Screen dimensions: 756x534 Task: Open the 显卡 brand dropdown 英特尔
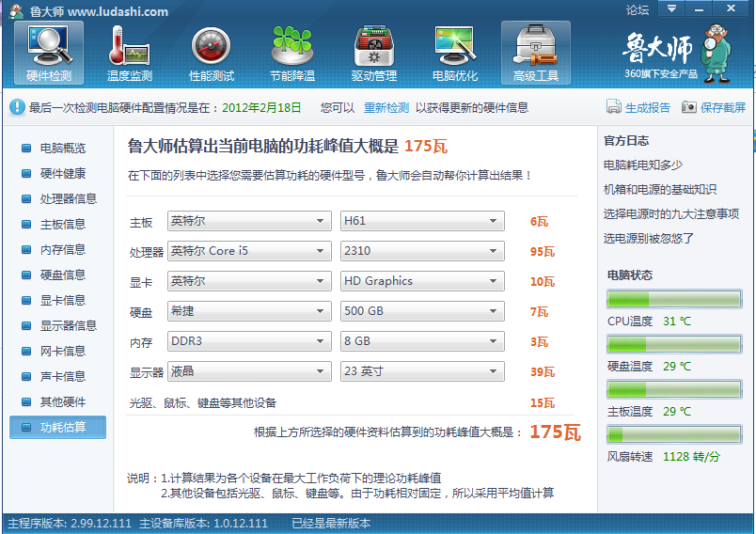[x=249, y=281]
